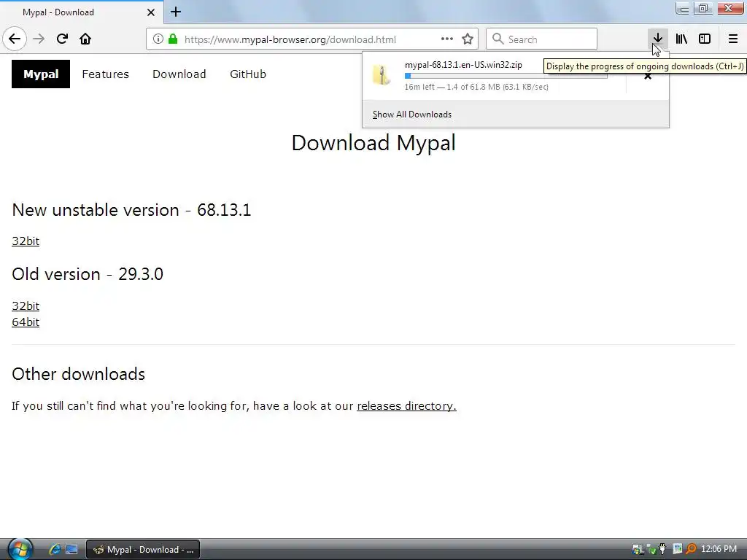Open a new tab with plus button
The image size is (747, 560).
(x=176, y=12)
